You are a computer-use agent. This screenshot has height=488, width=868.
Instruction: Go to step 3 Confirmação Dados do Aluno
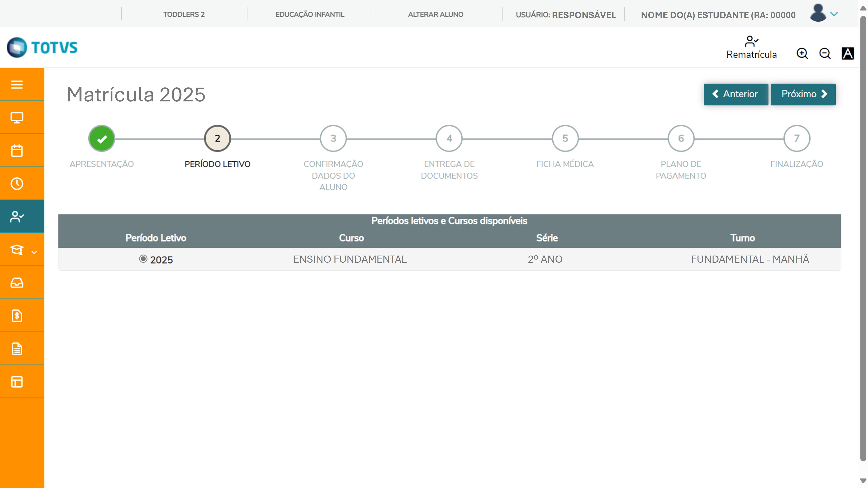[x=333, y=139]
